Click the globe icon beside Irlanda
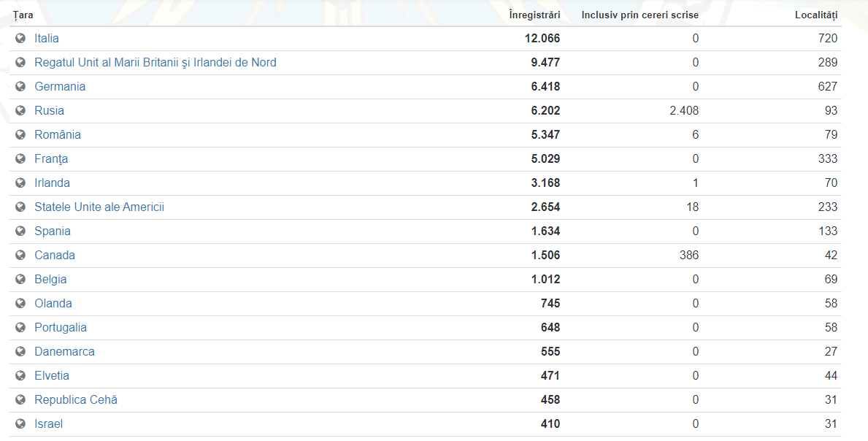 click(x=20, y=183)
